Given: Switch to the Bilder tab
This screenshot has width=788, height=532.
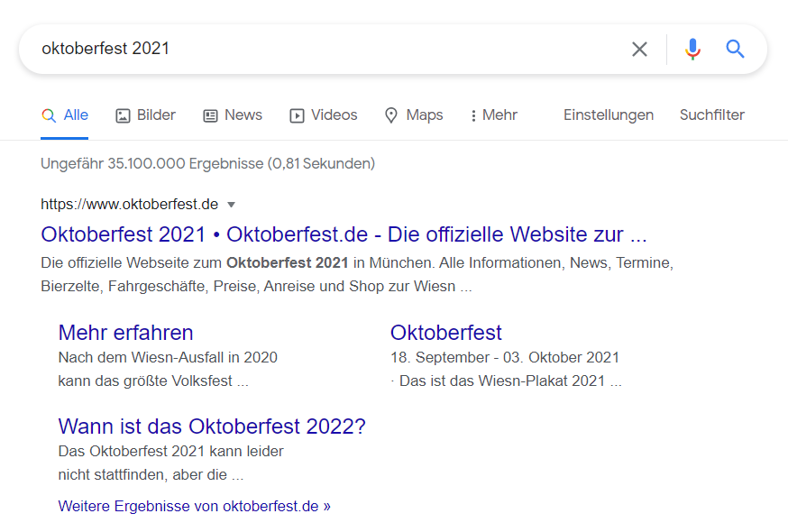Looking at the screenshot, I should [x=146, y=115].
